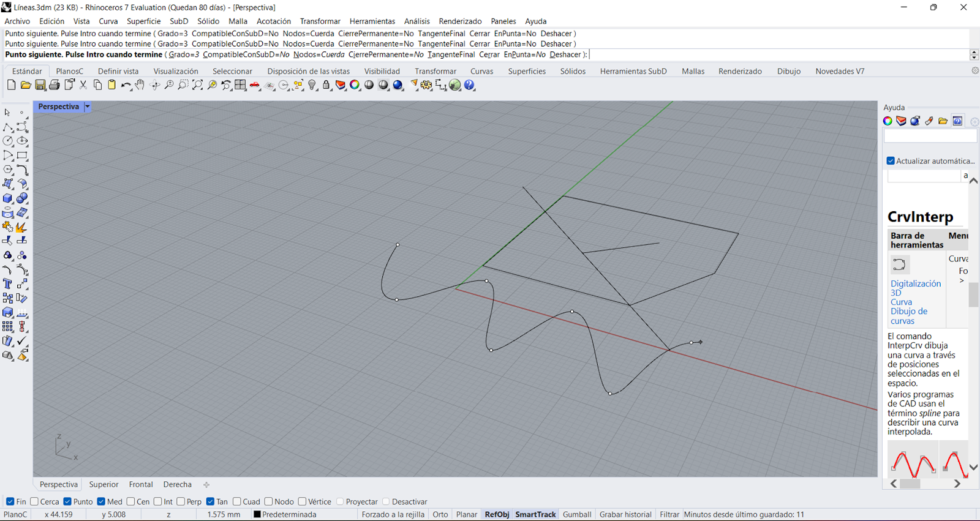Click the help panel vertical scrollbar thumb
980x521 pixels.
(973, 294)
